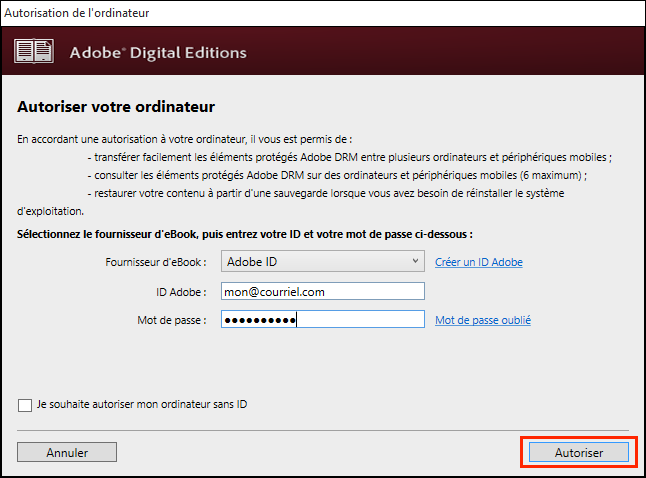Click the "Adobe Digital Editions" banner title
The width and height of the screenshot is (646, 478).
158,53
